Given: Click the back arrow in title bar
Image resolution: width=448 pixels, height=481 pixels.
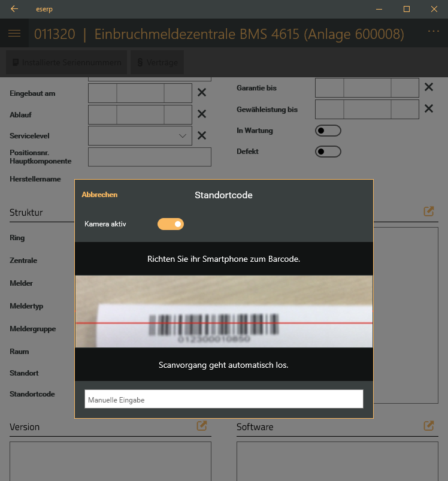Looking at the screenshot, I should coord(14,9).
